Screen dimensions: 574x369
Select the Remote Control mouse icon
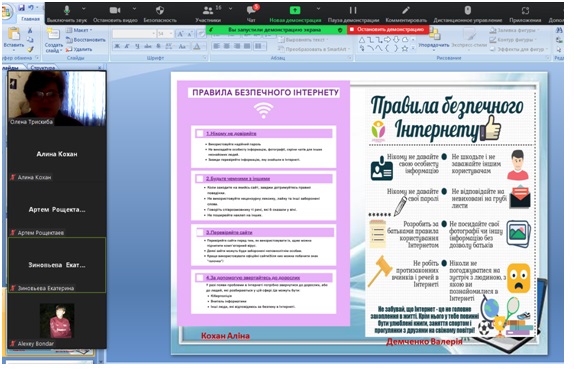coord(467,10)
